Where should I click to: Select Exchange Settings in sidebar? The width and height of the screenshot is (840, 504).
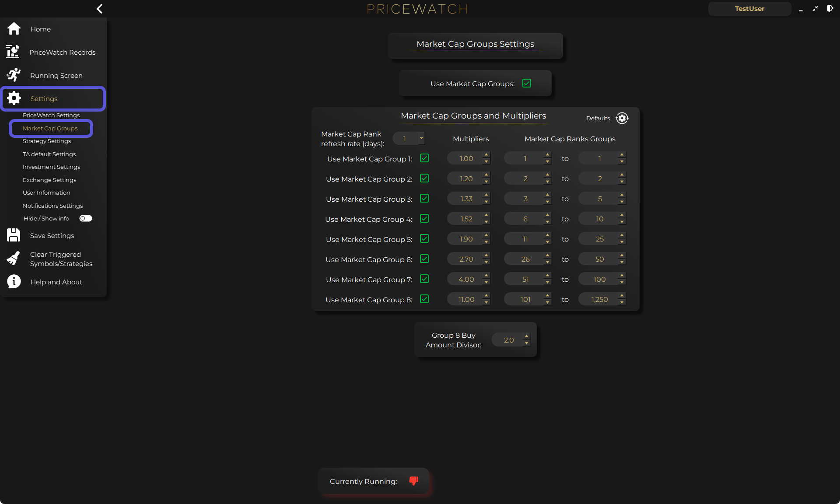pos(49,180)
